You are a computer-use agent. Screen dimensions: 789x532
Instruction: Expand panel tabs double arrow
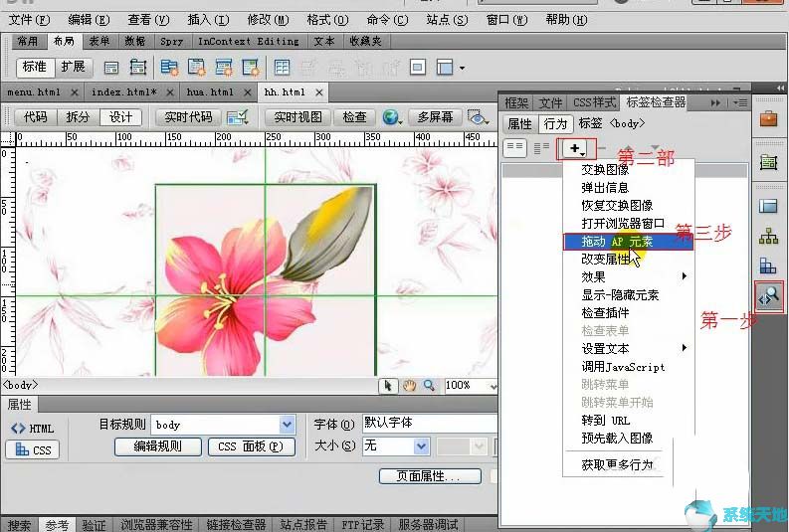coord(715,102)
